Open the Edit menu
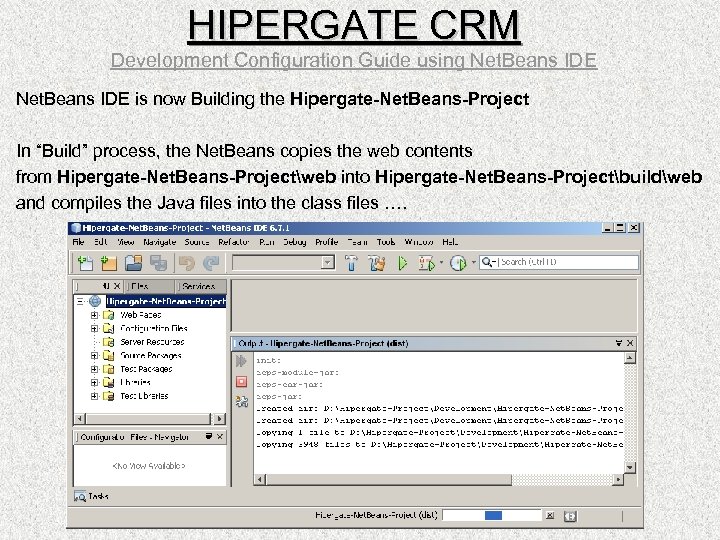Viewport: 720px width, 540px height. point(101,242)
